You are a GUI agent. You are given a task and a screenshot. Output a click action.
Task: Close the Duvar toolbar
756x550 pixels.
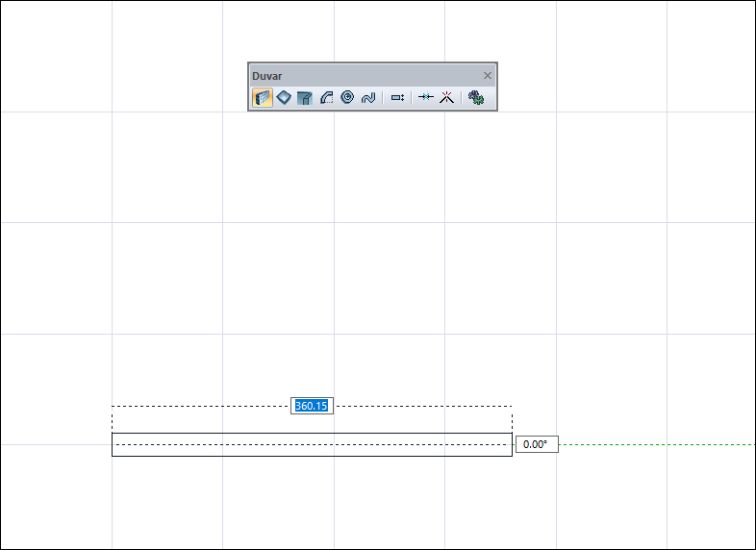pos(488,76)
